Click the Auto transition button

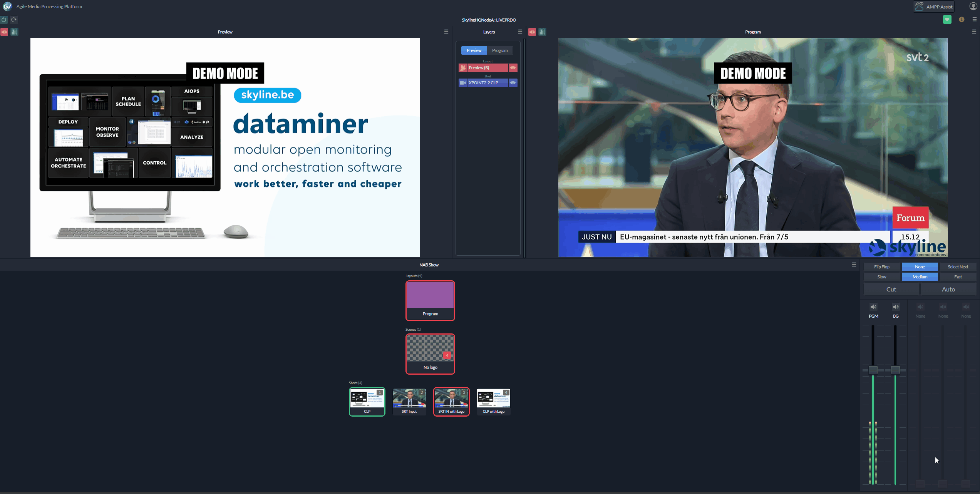(x=948, y=289)
